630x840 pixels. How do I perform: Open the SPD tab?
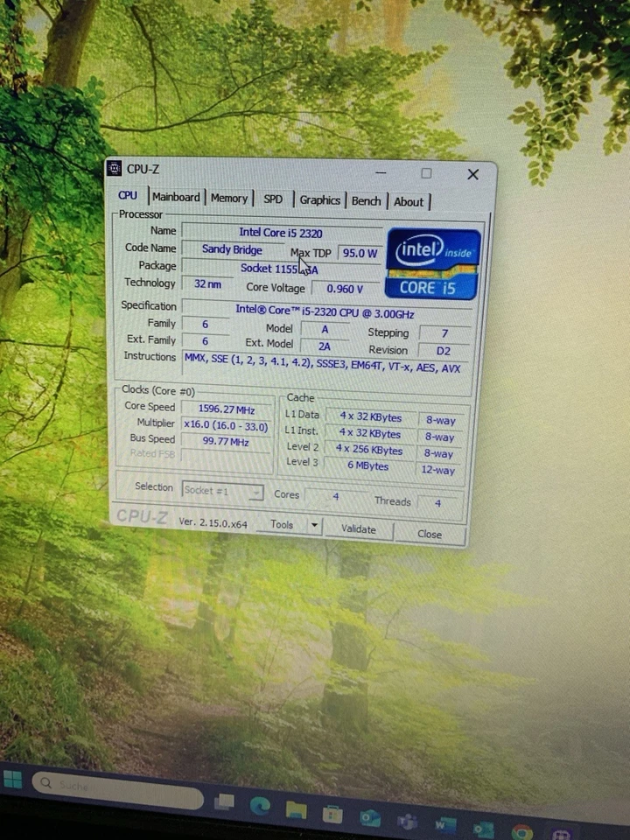point(273,199)
